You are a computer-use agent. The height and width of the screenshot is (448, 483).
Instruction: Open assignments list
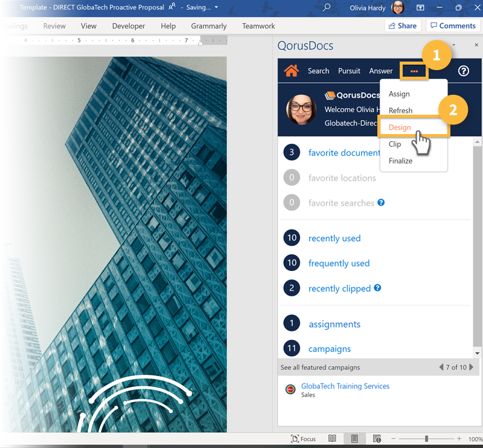click(334, 324)
